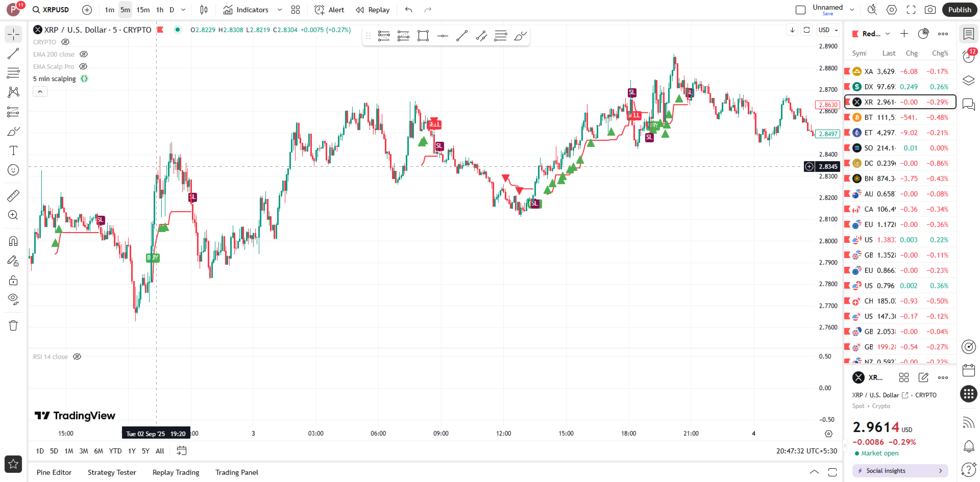980x482 pixels.
Task: Open favorites star toolbar button
Action: [13, 464]
